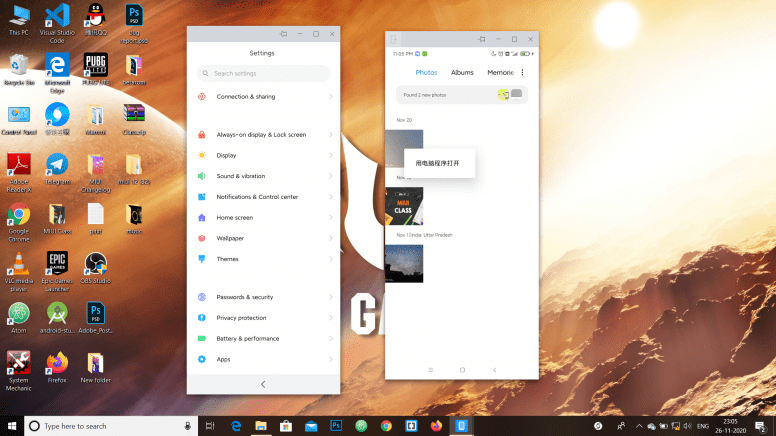The image size is (776, 436).
Task: Pin the Gallery window on top
Action: point(482,39)
